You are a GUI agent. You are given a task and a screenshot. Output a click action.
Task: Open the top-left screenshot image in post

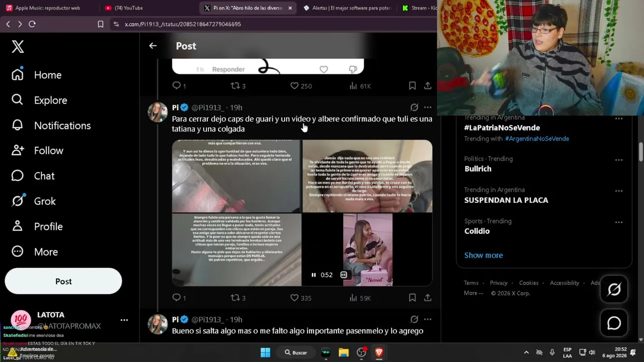(236, 176)
